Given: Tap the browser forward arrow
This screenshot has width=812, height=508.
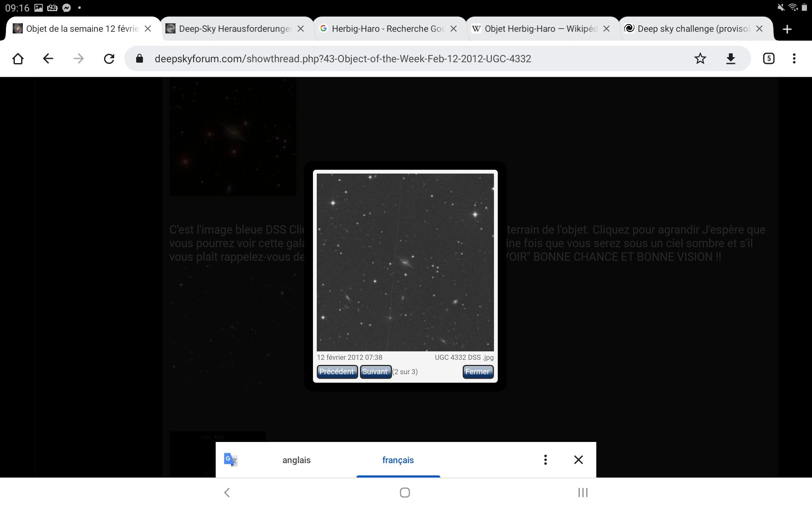Looking at the screenshot, I should pyautogui.click(x=79, y=58).
